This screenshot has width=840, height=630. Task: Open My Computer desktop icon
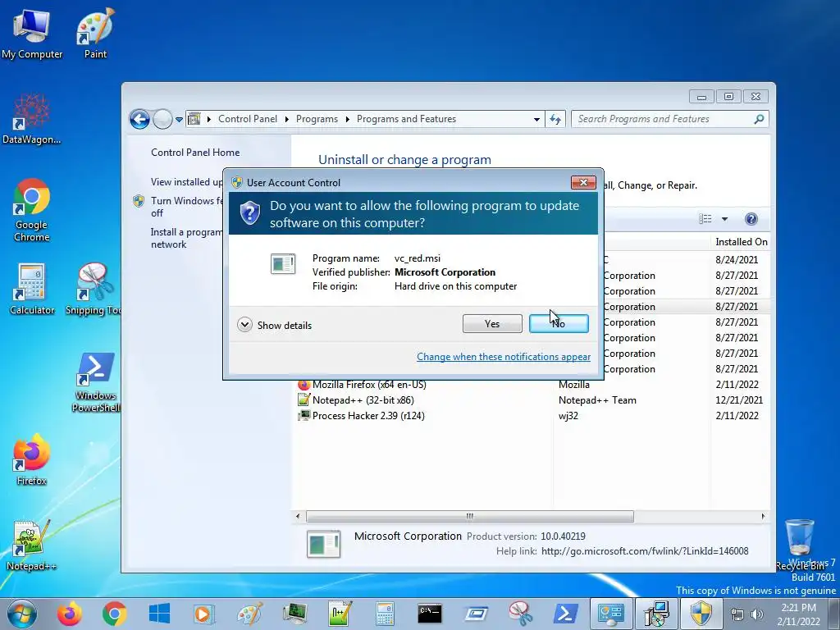pos(32,33)
